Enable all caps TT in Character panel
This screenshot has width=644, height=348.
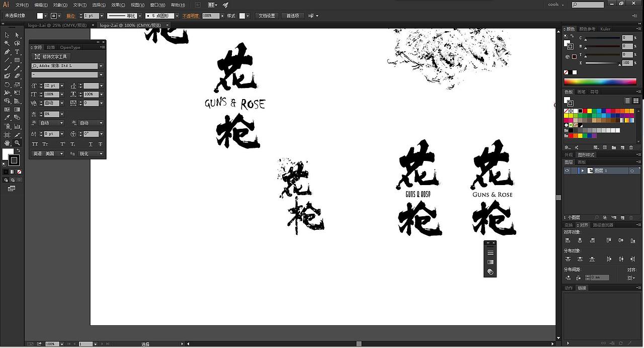point(35,144)
